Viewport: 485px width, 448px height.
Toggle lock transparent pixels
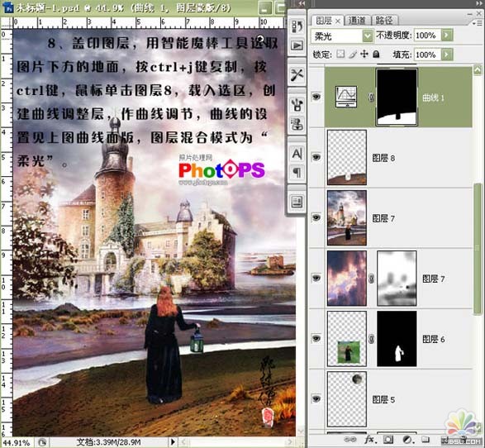(x=340, y=55)
